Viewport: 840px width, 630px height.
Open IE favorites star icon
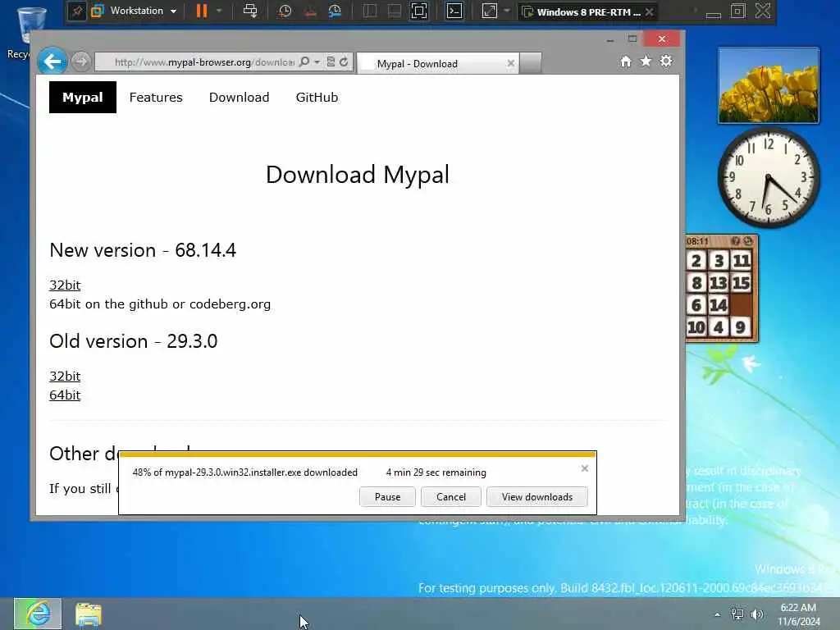(x=646, y=61)
